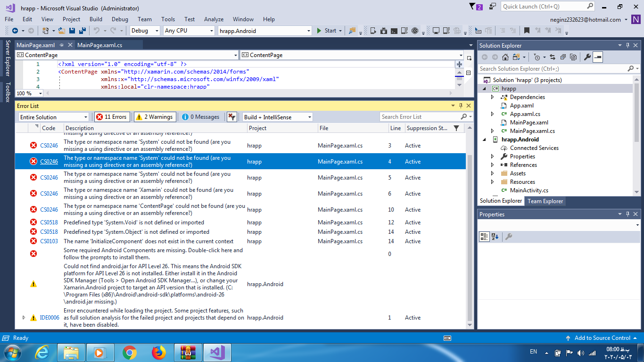Image resolution: width=644 pixels, height=362 pixels.
Task: Collapse the hrapp.Android project node
Action: pyautogui.click(x=484, y=140)
